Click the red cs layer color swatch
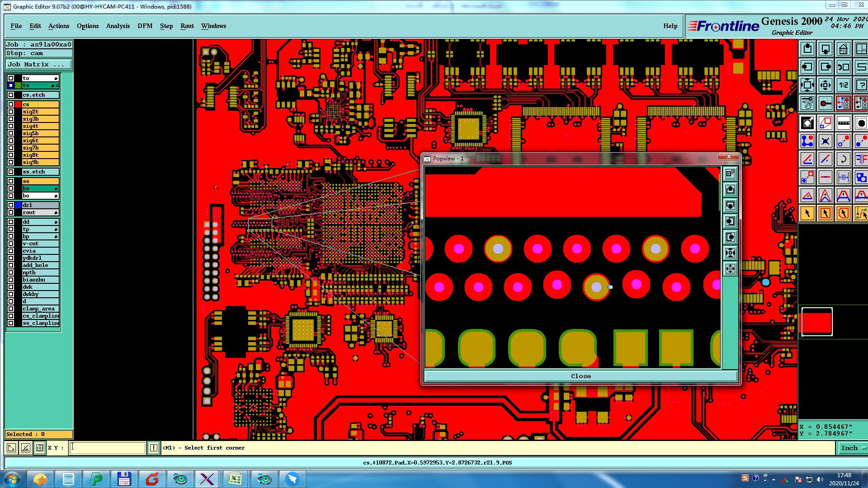Viewport: 868px width, 488px height. pyautogui.click(x=18, y=104)
